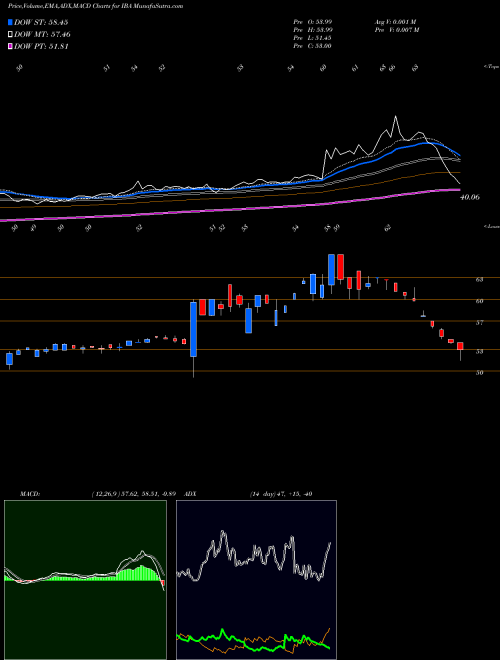This screenshot has height=660, width=500.
Task: Click the 'MACD:' panel label
Action: 29,494
